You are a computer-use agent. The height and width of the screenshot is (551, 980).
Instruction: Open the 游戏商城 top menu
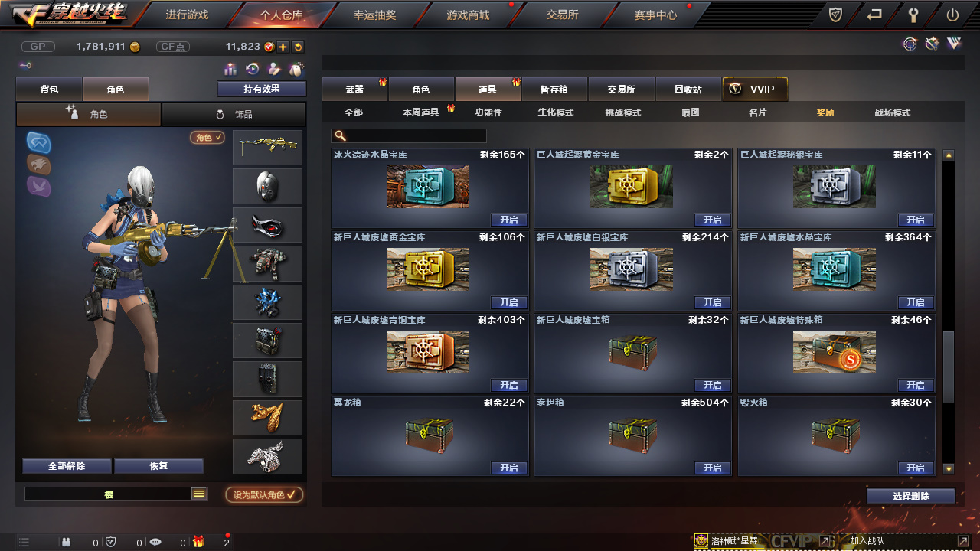(x=468, y=15)
